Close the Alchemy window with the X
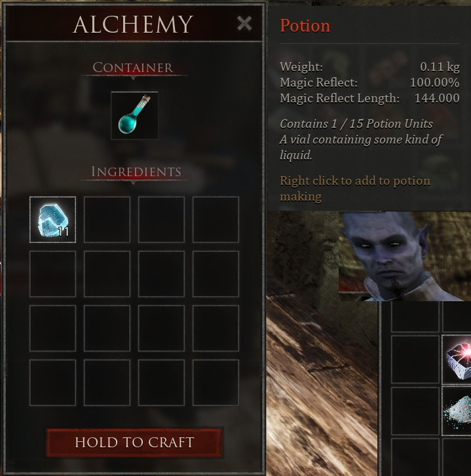This screenshot has height=476, width=471. coord(244,24)
